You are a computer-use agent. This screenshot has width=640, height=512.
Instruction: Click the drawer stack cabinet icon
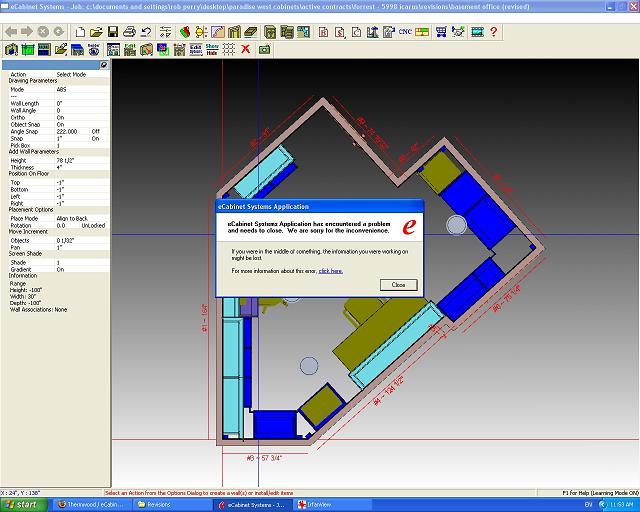(287, 32)
